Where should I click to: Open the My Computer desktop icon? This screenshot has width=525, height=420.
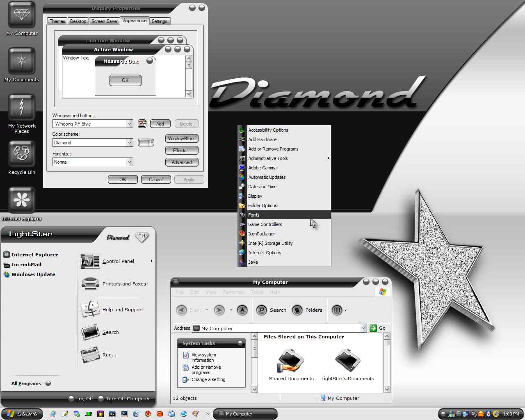(x=22, y=15)
